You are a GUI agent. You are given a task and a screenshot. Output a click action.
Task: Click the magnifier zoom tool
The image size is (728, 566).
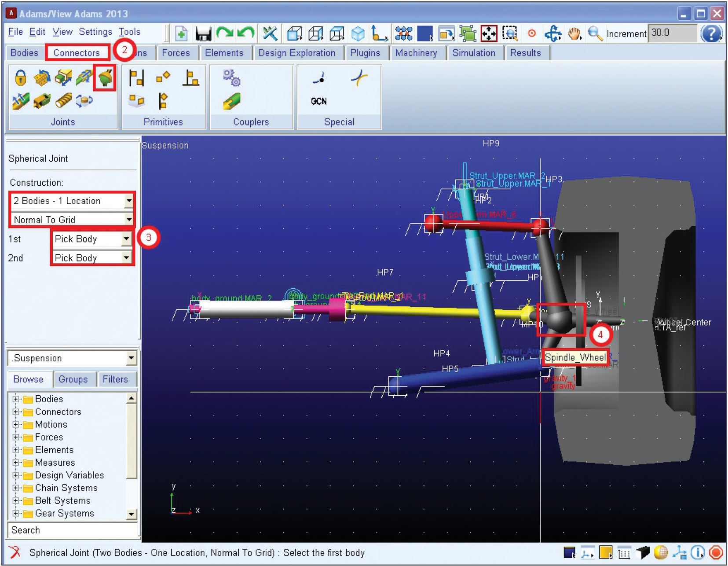[x=594, y=33]
